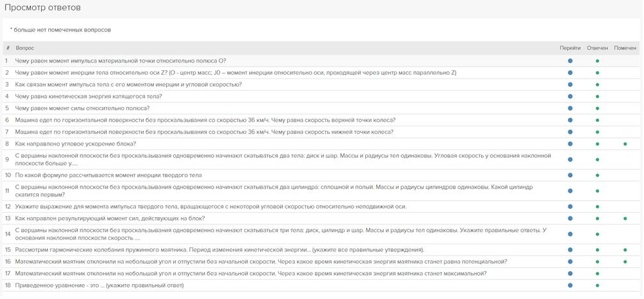Image resolution: width=644 pixels, height=299 pixels.
Task: Click the blue go-to dot for question 5
Action: (570, 108)
